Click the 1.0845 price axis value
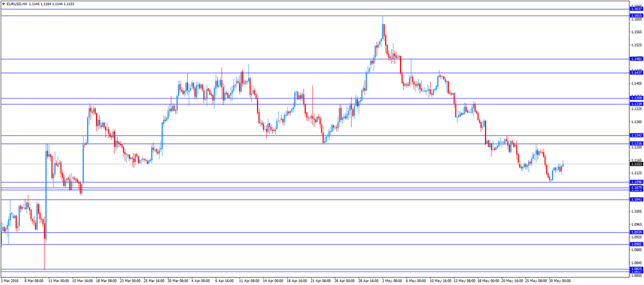The height and width of the screenshot is (285, 644). pos(637,263)
